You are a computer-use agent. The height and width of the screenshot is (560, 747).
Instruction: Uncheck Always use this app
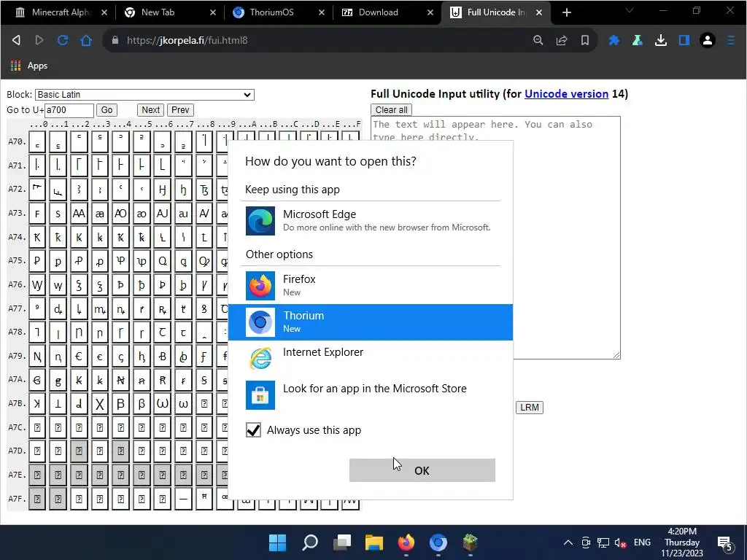coord(253,430)
